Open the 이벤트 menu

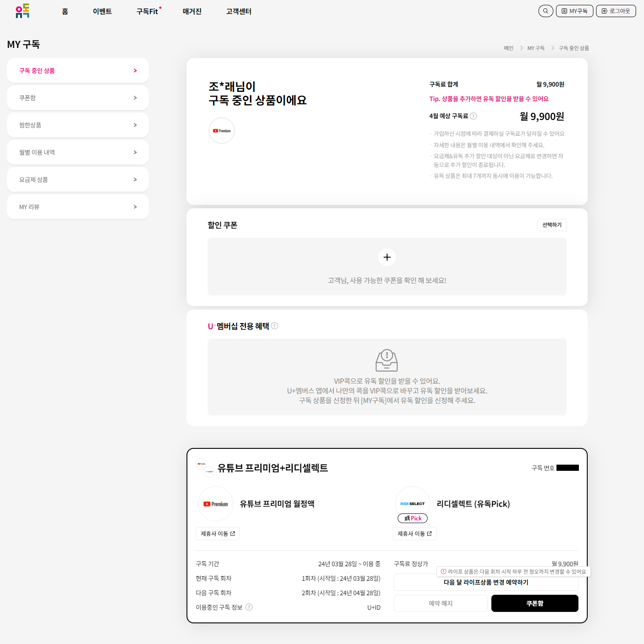pyautogui.click(x=102, y=11)
